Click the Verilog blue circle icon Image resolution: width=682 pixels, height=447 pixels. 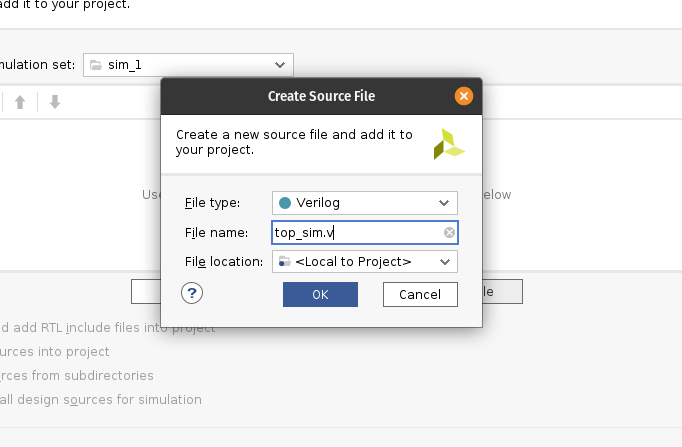[x=285, y=203]
